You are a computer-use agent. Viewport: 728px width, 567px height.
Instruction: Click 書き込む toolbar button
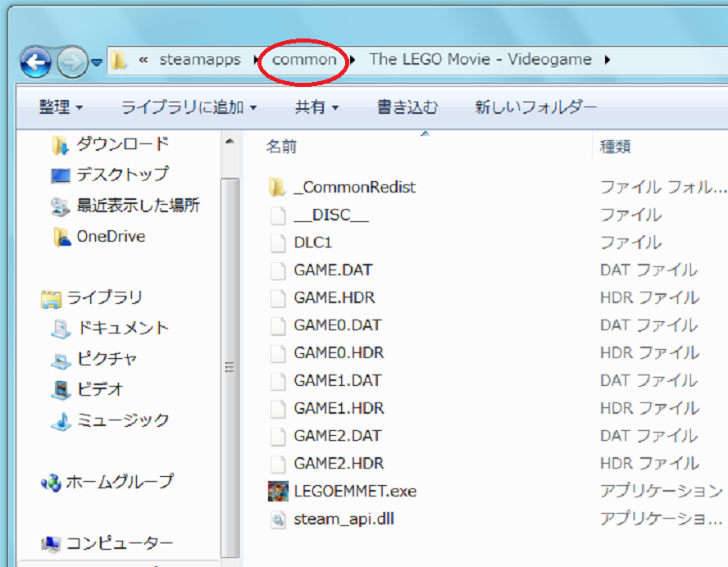coord(407,107)
